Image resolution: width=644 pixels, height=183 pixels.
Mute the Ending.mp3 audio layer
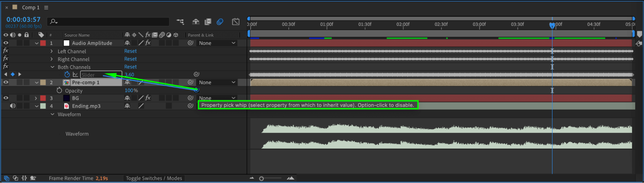(13, 106)
